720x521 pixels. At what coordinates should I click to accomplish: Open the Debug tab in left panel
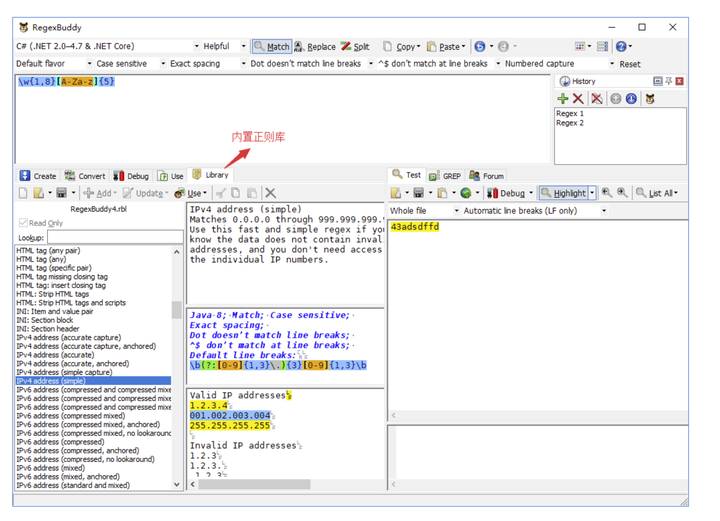tap(131, 176)
